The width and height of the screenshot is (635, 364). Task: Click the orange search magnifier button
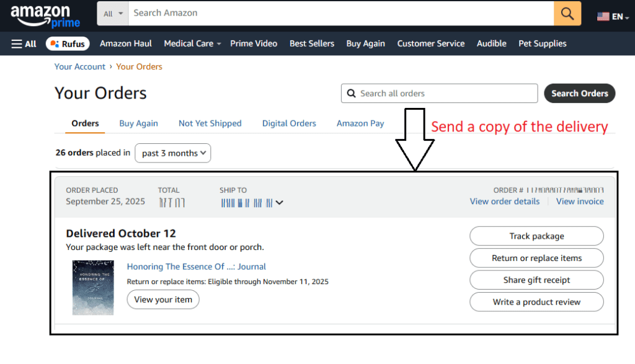567,13
